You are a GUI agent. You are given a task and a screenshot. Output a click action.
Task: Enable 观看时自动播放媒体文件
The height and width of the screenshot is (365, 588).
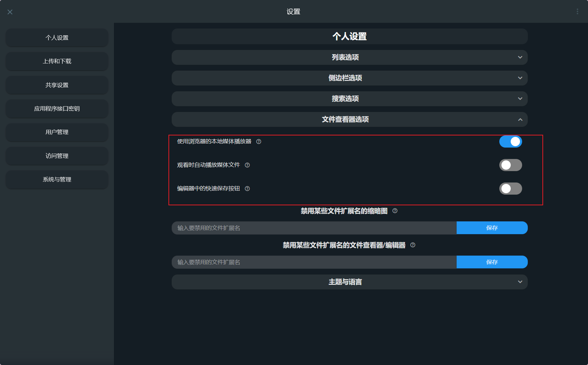[511, 165]
